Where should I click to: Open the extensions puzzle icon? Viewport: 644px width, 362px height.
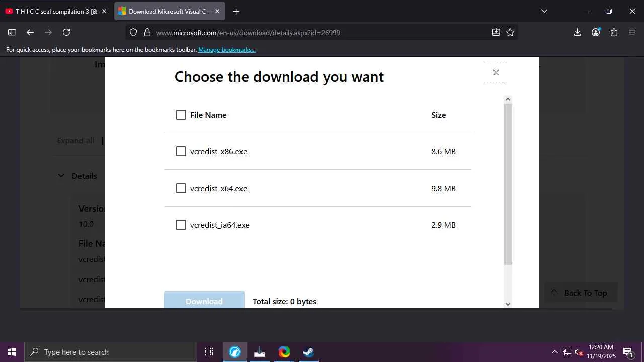coord(614,32)
